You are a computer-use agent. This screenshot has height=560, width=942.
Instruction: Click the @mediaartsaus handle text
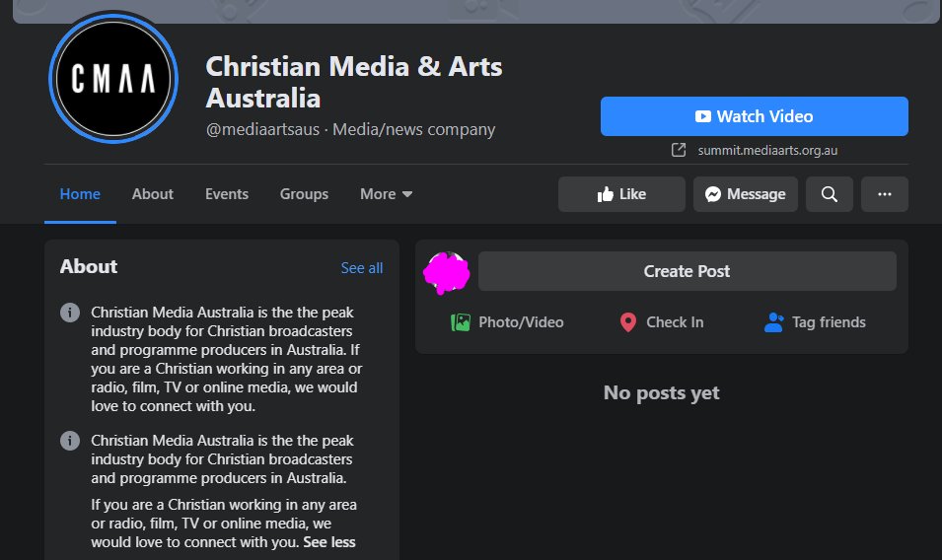pos(262,129)
